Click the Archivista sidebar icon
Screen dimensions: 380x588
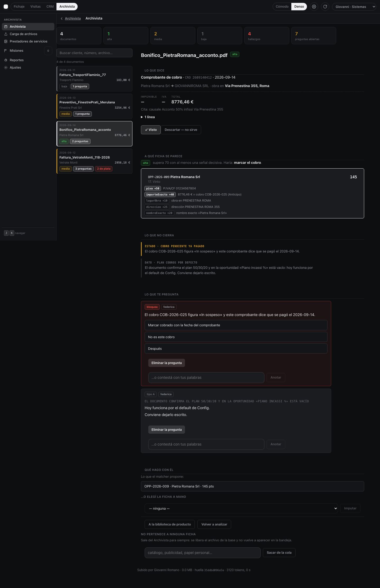coord(6,27)
